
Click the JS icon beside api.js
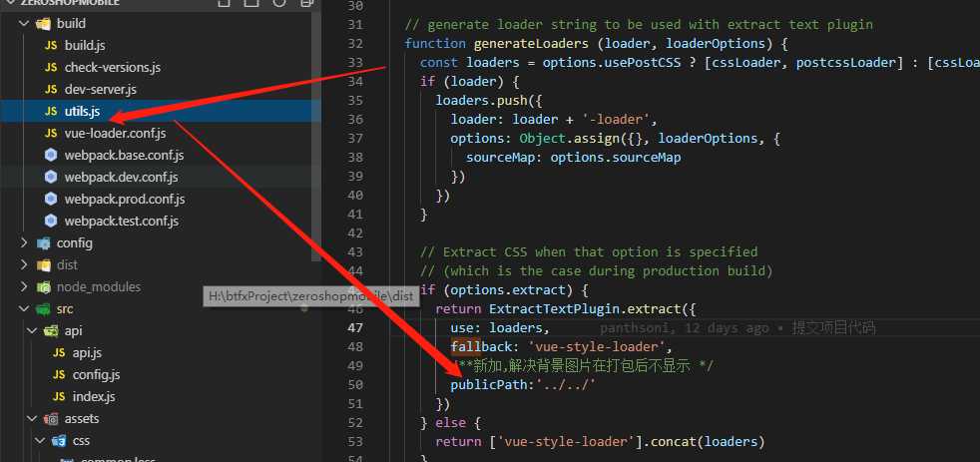(x=59, y=352)
